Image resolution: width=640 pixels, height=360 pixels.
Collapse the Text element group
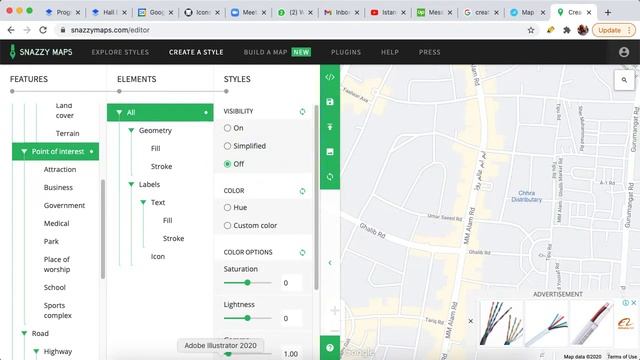[143, 202]
